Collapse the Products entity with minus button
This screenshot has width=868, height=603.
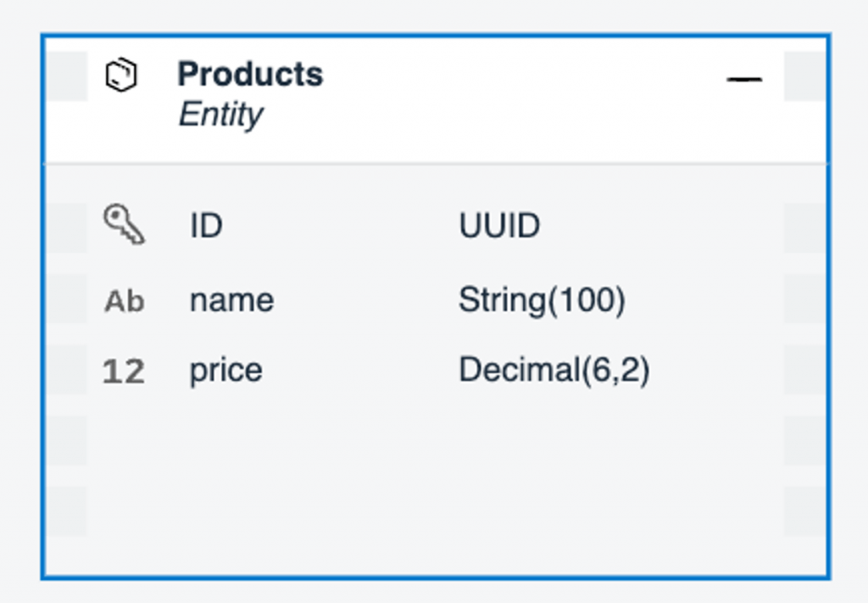(744, 80)
